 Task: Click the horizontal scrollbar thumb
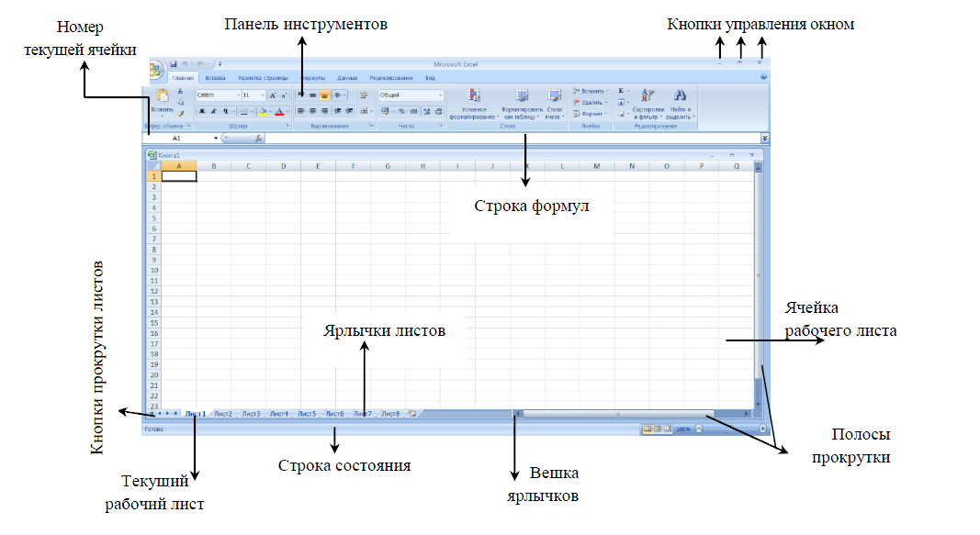tap(618, 414)
